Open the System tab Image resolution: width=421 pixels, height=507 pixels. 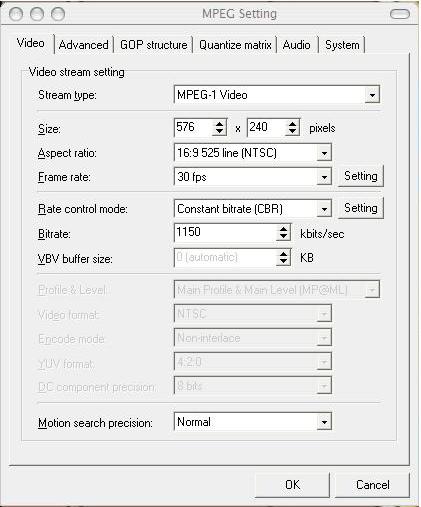pyautogui.click(x=342, y=45)
